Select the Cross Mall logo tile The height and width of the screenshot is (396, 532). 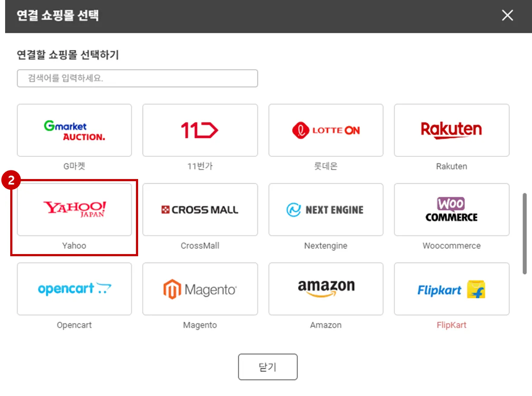click(200, 209)
